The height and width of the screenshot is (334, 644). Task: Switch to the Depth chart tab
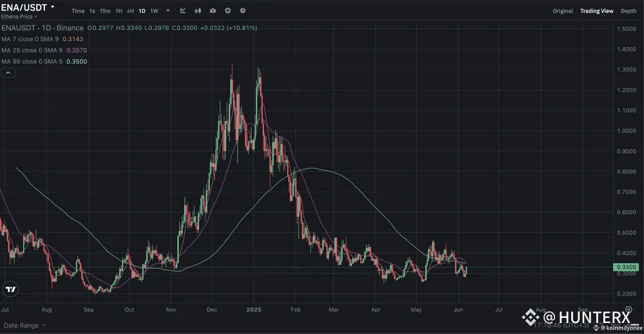click(x=629, y=11)
